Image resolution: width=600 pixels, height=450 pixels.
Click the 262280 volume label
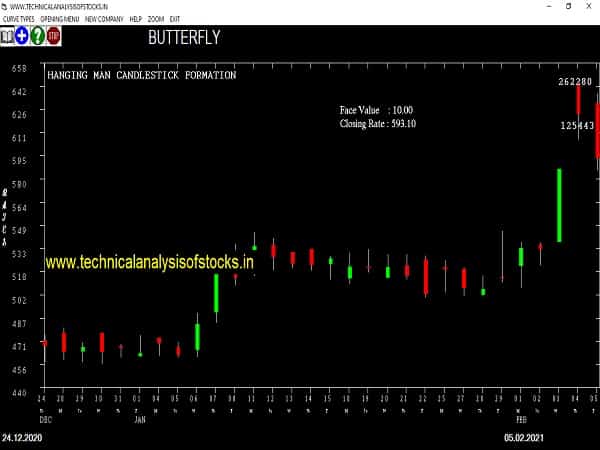tap(576, 82)
